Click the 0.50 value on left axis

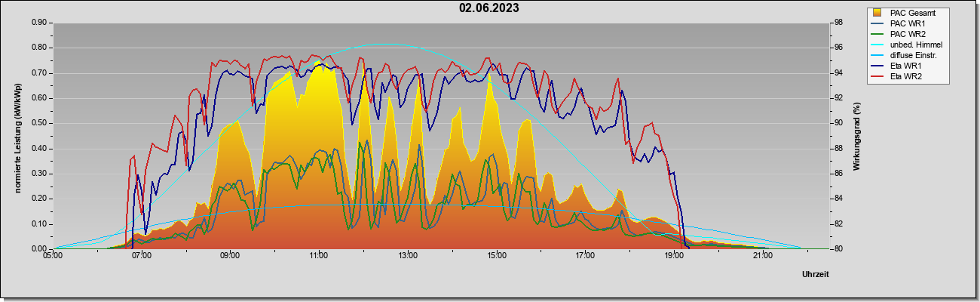(x=39, y=123)
